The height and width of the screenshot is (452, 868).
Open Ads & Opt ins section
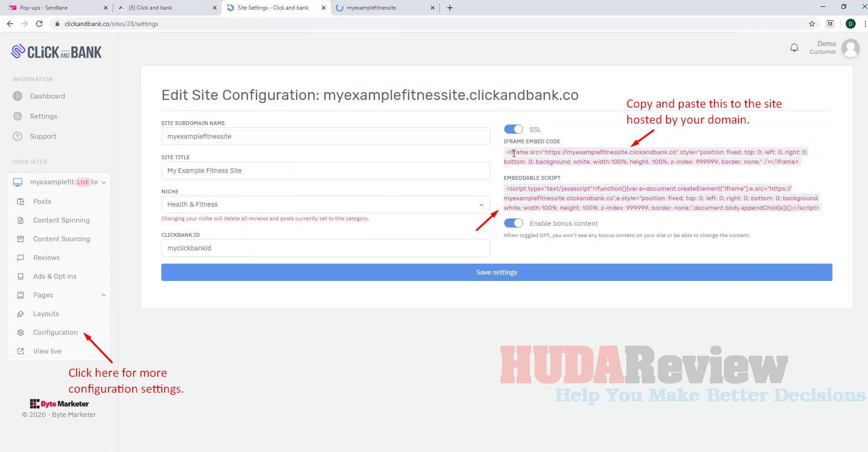pyautogui.click(x=55, y=276)
